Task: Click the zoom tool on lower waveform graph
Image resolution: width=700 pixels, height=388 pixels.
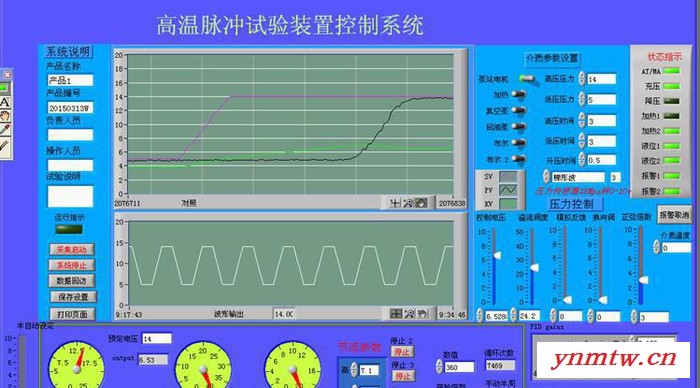Action: [x=409, y=314]
